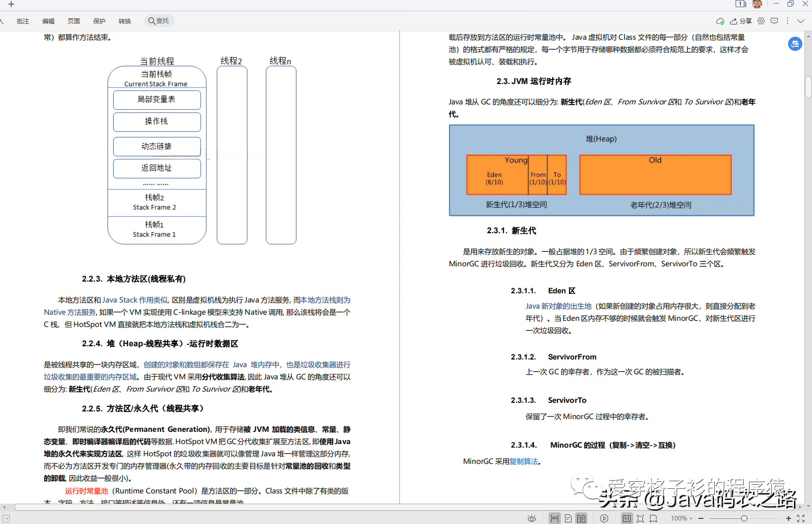Expand the side panel from status bar
This screenshot has width=812, height=524.
(6, 518)
